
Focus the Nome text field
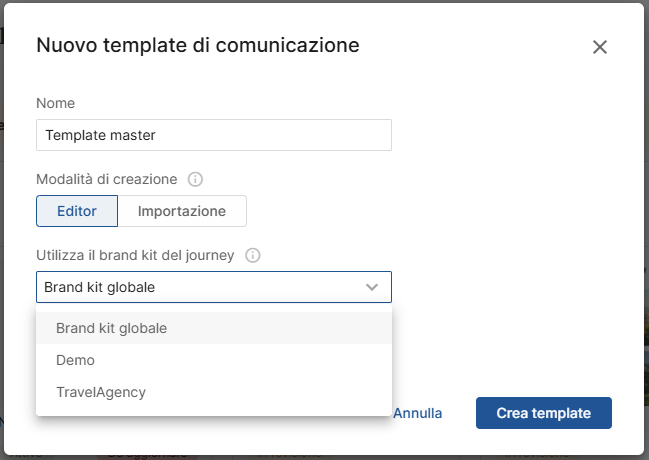point(213,135)
